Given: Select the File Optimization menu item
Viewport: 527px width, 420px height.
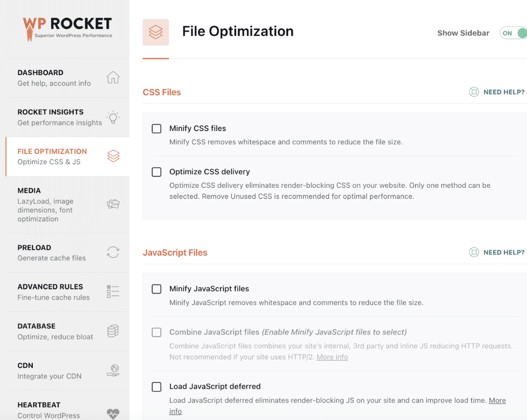Looking at the screenshot, I should (67, 157).
